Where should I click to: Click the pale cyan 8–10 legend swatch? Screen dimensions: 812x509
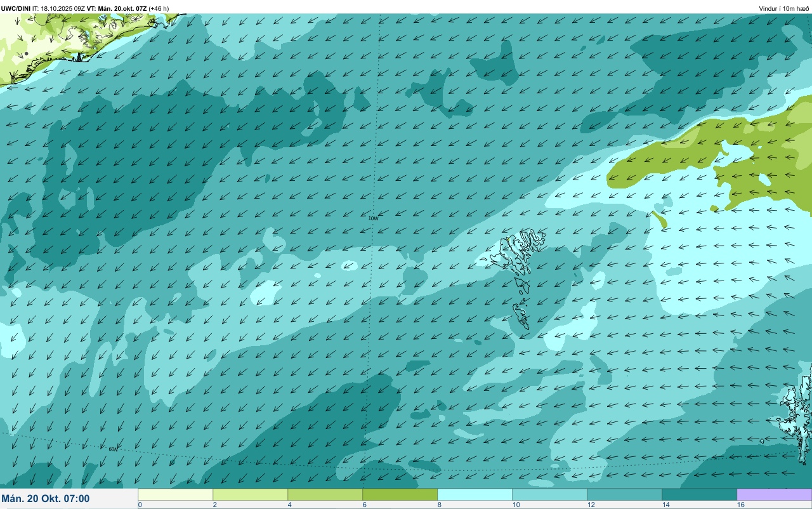(x=475, y=494)
